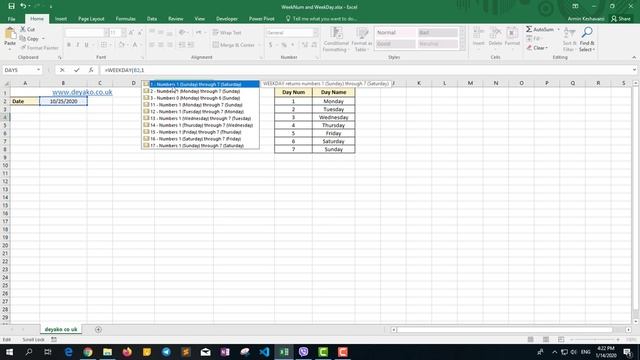
Task: Select the Bad cell style
Action: [x=437, y=33]
